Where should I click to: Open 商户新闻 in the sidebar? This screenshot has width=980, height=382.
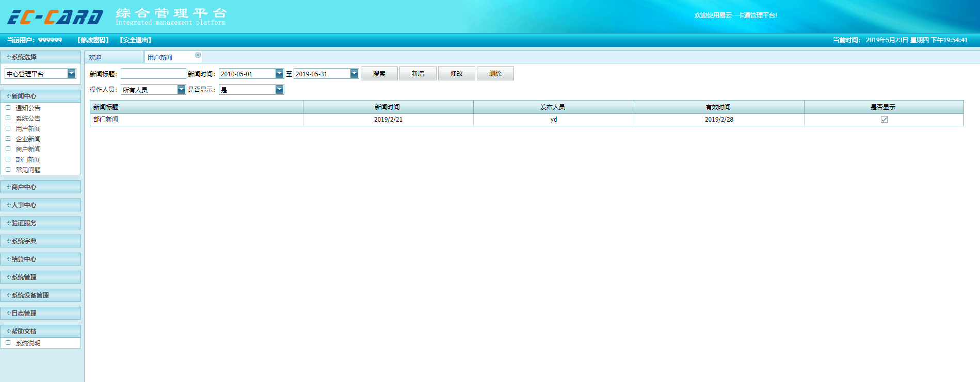28,149
